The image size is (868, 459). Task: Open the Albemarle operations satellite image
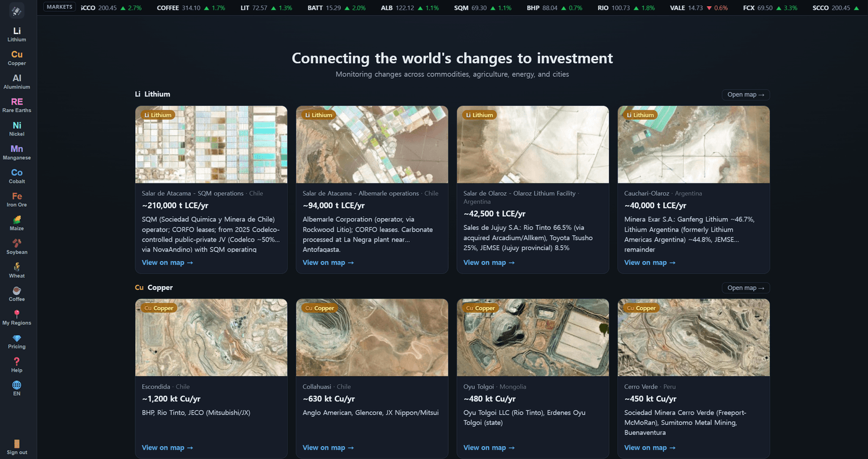coord(372,144)
